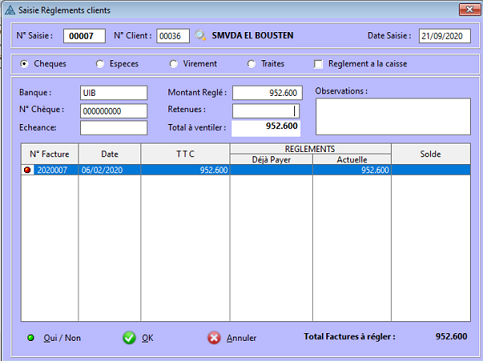483x361 pixels.
Task: Click the Solde cell of invoice 2020007
Action: pyautogui.click(x=431, y=170)
